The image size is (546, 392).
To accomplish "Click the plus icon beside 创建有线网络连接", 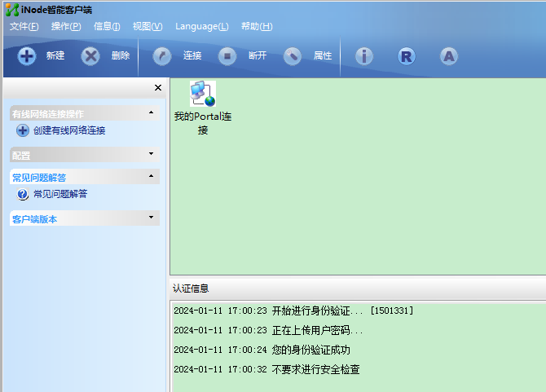I will coord(23,130).
